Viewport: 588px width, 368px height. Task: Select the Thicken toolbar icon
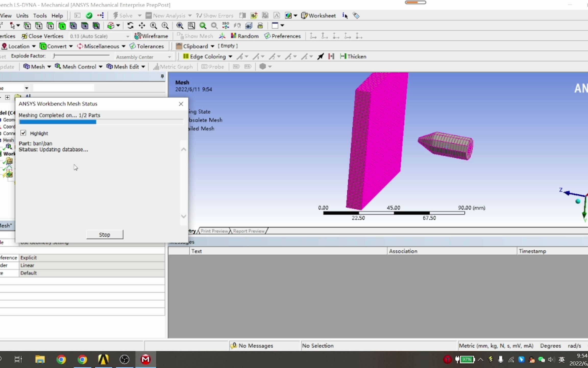(x=353, y=56)
